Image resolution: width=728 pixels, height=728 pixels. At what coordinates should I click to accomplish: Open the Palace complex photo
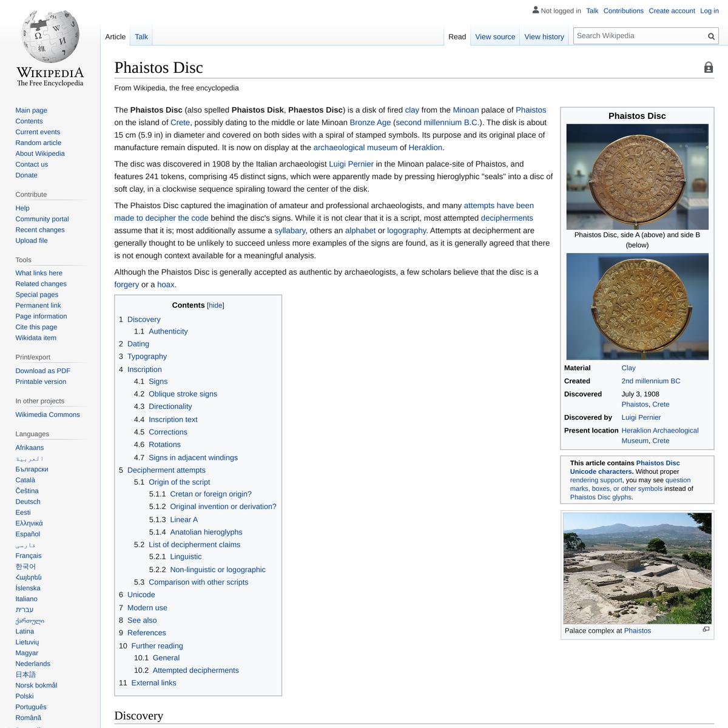pyautogui.click(x=637, y=568)
